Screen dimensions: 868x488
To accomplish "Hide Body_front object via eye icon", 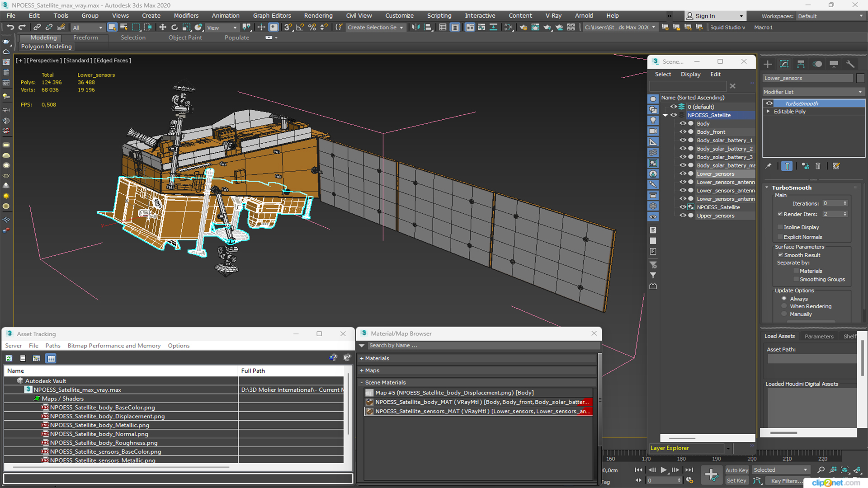I will (683, 132).
